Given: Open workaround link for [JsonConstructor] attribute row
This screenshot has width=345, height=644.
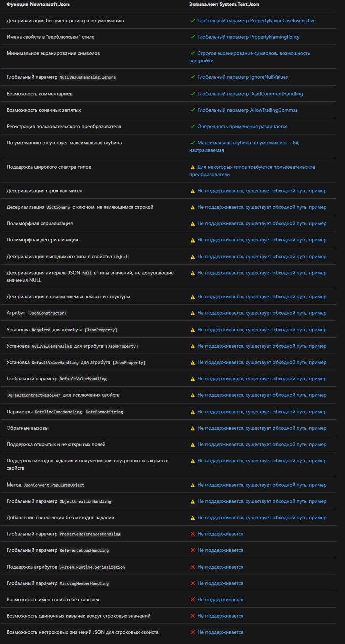Looking at the screenshot, I should click(262, 313).
